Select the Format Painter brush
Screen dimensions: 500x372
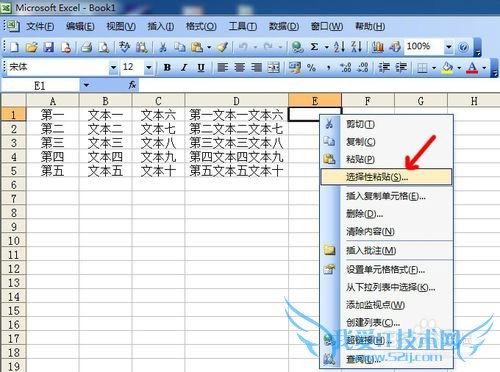[222, 47]
